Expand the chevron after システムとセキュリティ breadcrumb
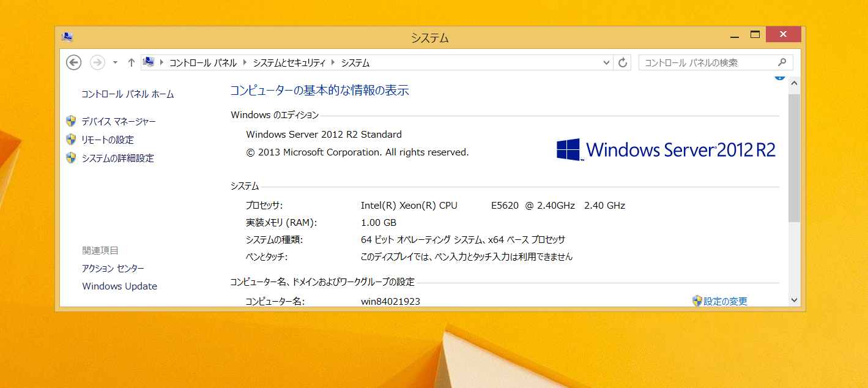This screenshot has width=868, height=388. point(333,62)
